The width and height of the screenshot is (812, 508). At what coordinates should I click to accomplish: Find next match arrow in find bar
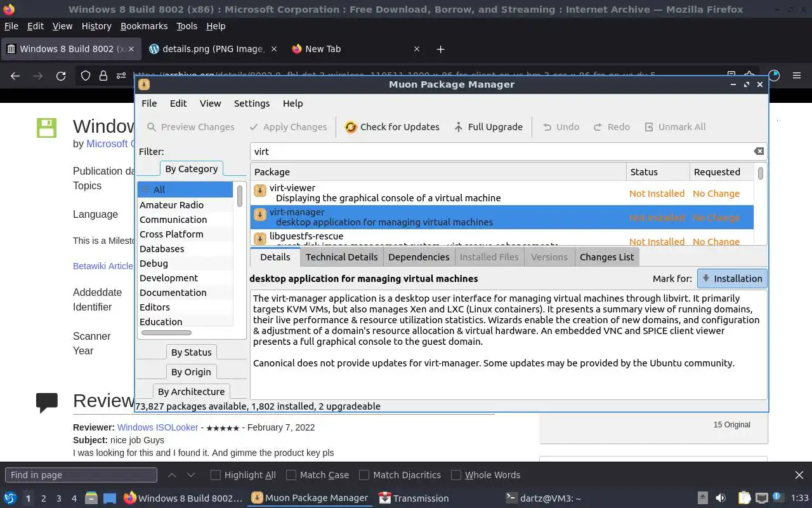(191, 475)
